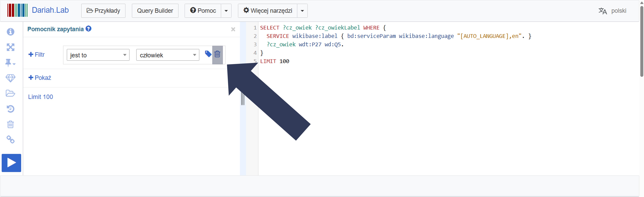The width and height of the screenshot is (644, 197).
Task: Click the info icon in left sidebar
Action: click(x=11, y=32)
